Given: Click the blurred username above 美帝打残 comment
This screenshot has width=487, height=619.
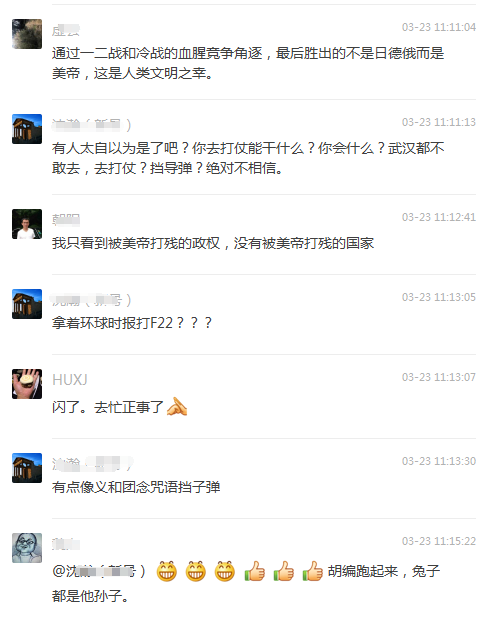Looking at the screenshot, I should 66,220.
